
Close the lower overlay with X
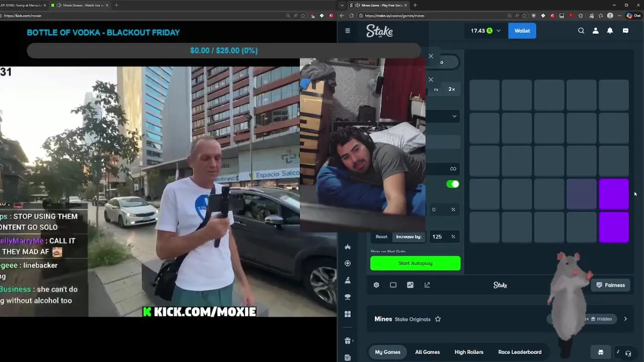coord(431,79)
